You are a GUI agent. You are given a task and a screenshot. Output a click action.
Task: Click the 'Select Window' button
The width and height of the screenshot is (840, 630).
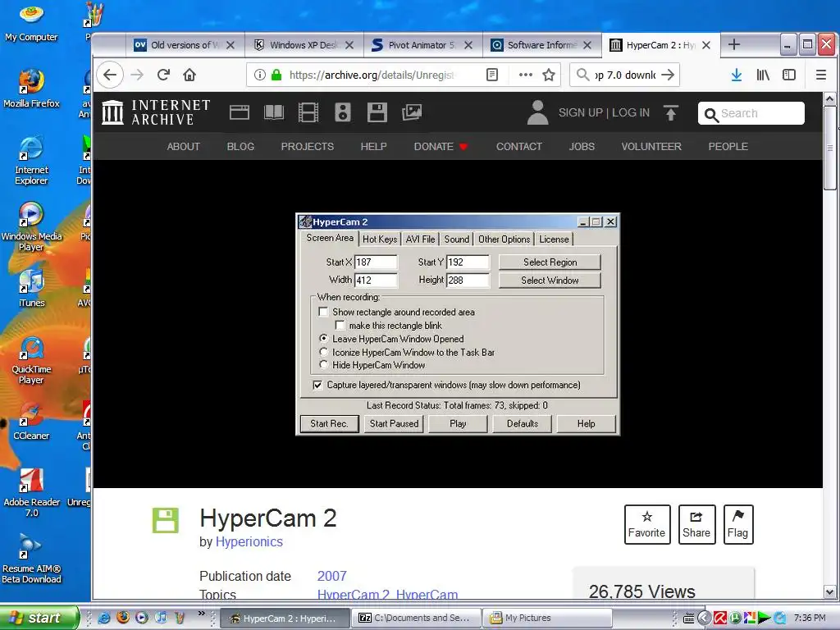click(550, 281)
